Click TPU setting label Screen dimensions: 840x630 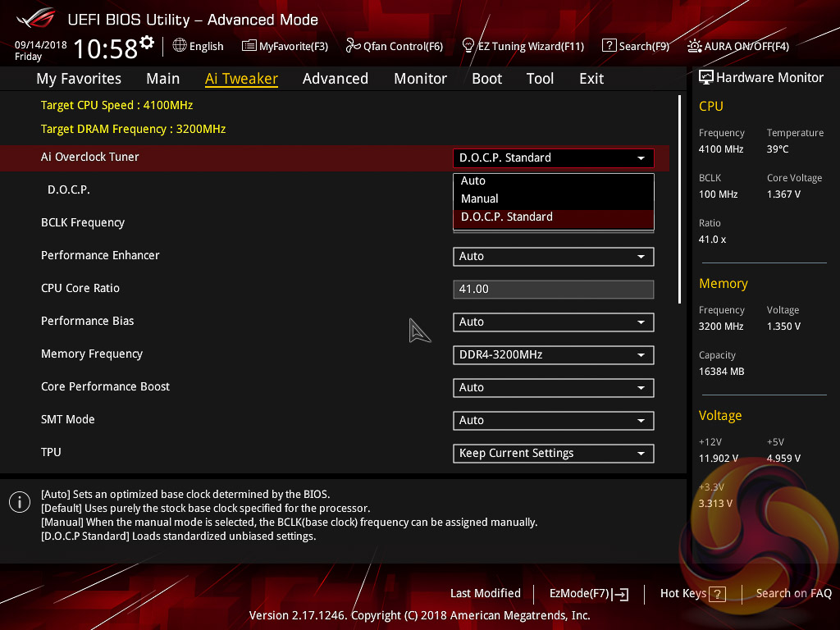(51, 452)
